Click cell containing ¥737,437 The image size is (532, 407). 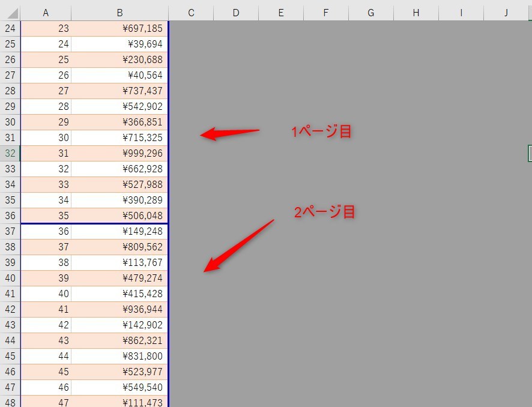(119, 91)
